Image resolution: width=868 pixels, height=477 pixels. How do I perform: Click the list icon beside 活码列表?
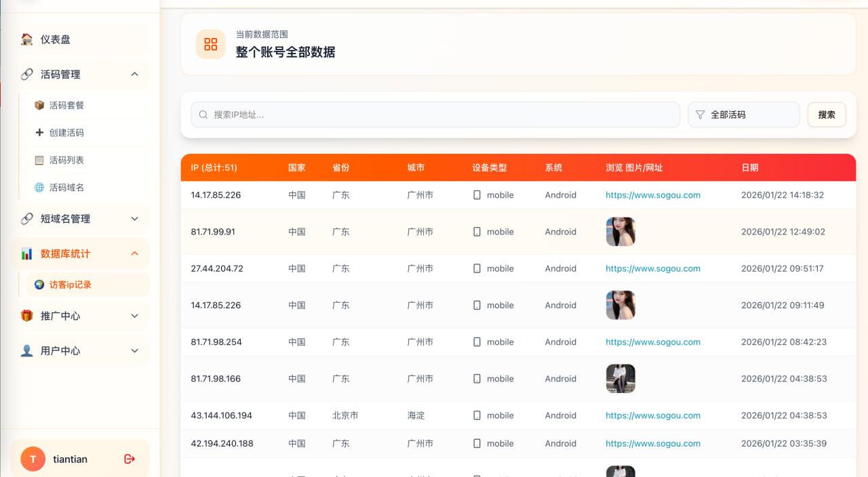[39, 159]
